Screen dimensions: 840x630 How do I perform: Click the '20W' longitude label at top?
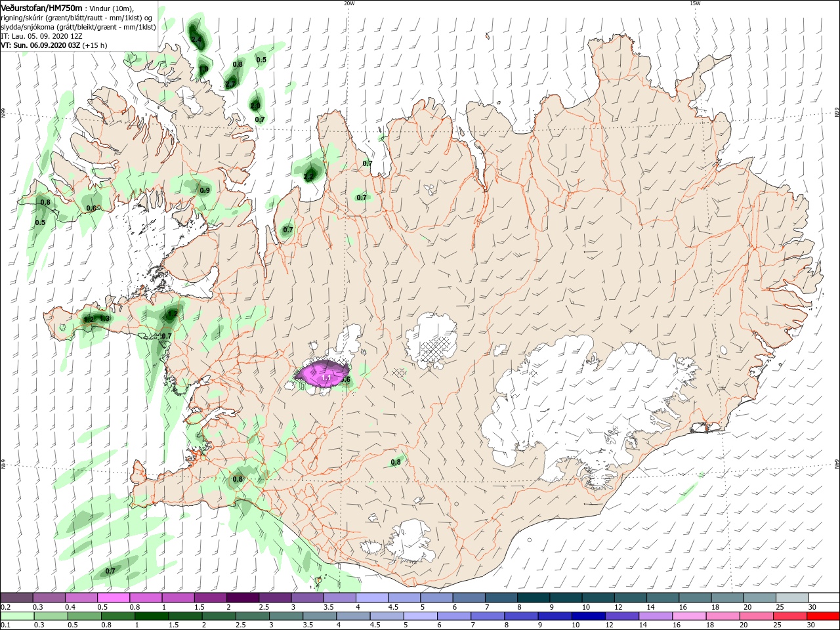tap(349, 3)
